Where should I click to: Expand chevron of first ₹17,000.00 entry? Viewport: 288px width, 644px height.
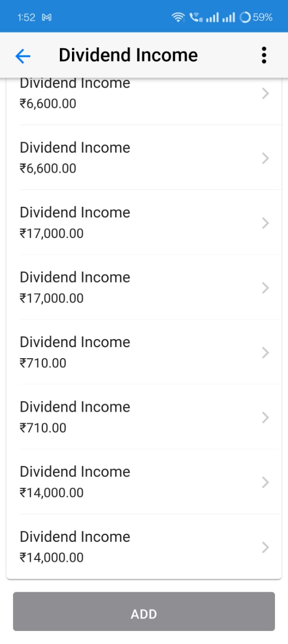pos(266,223)
